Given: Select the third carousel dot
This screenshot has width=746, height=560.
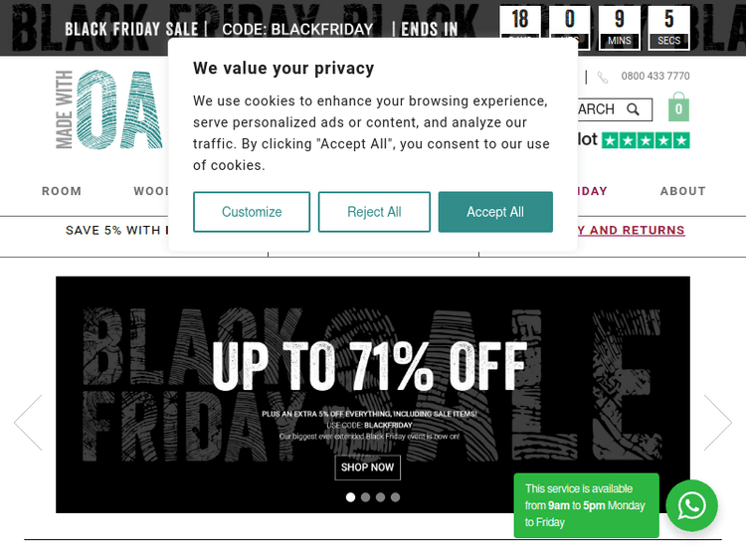Looking at the screenshot, I should (x=380, y=496).
